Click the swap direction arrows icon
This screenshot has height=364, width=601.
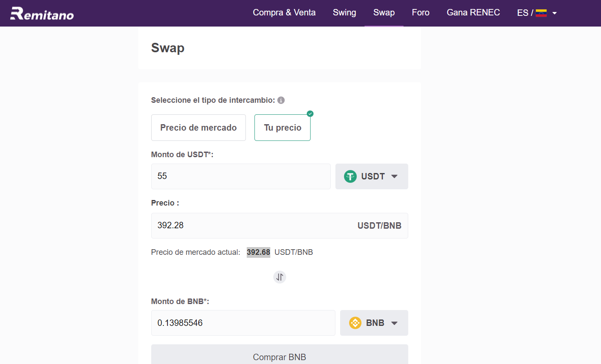click(279, 277)
